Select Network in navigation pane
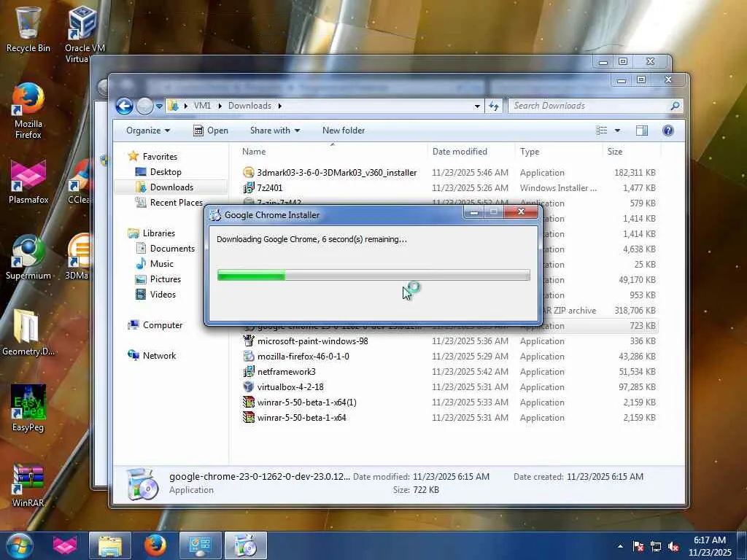This screenshot has height=560, width=747. pos(152,355)
